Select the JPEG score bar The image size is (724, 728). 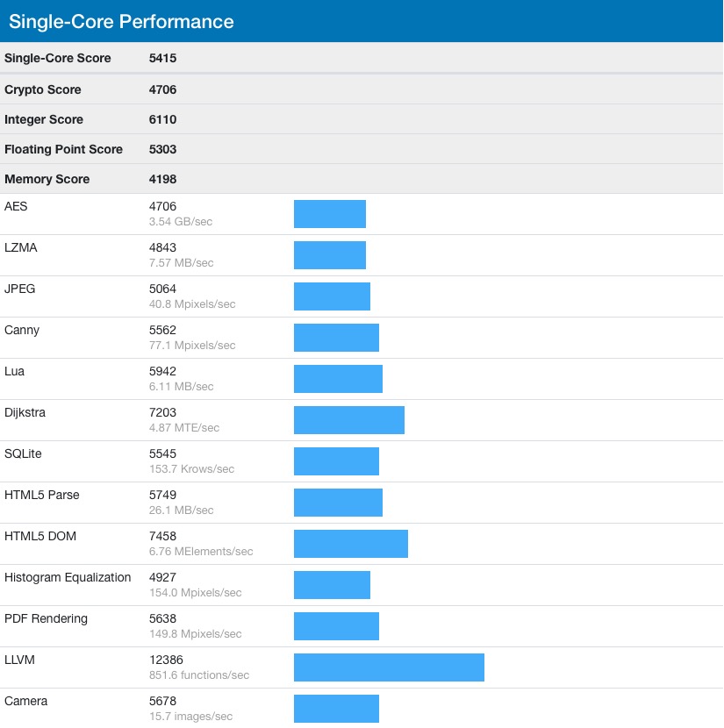(332, 296)
